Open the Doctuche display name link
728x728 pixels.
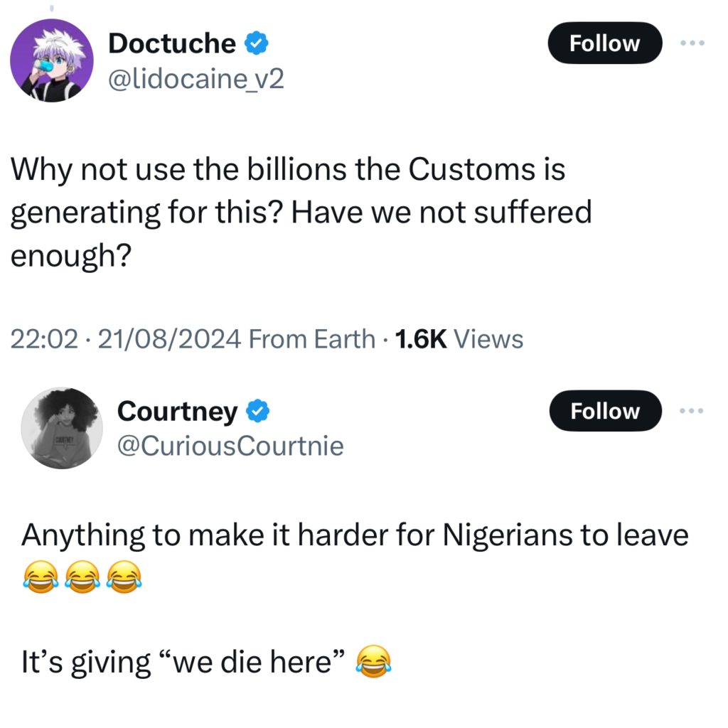[x=171, y=44]
